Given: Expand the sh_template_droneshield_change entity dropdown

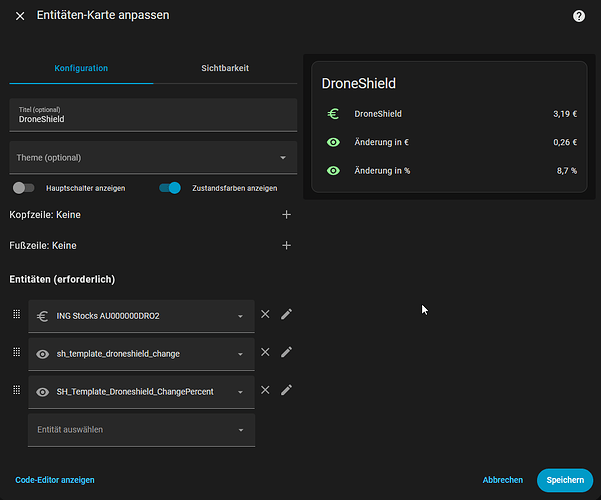Looking at the screenshot, I should 240,354.
